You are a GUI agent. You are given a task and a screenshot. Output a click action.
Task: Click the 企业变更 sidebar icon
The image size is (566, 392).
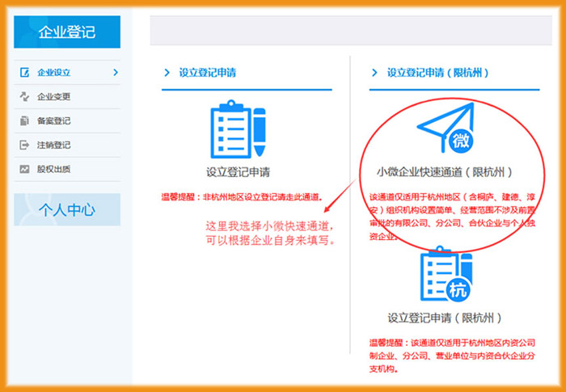[x=23, y=97]
